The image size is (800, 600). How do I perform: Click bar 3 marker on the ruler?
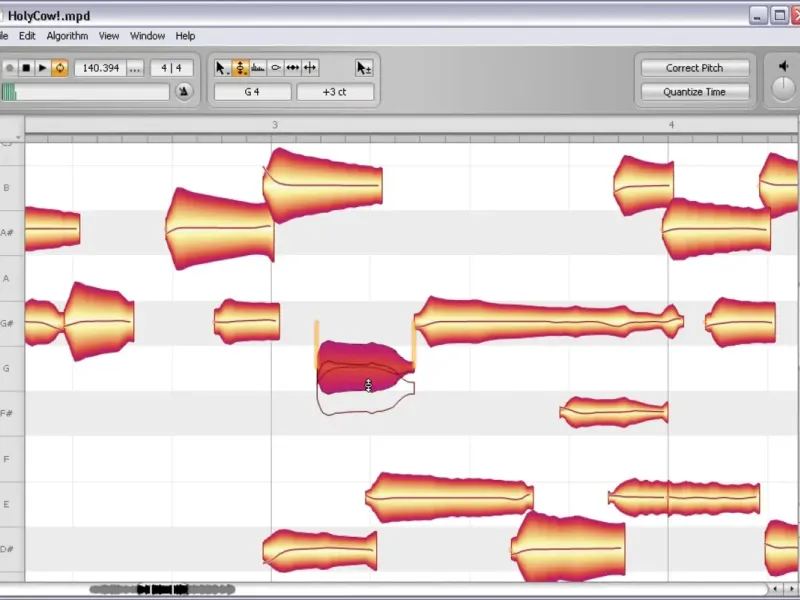[x=275, y=125]
